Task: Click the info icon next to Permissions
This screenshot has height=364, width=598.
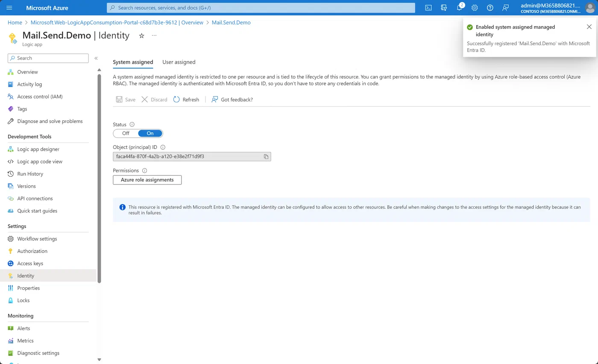Action: [x=144, y=171]
